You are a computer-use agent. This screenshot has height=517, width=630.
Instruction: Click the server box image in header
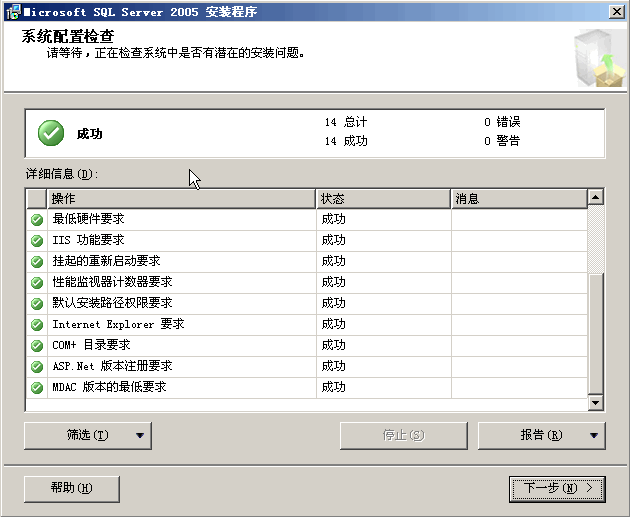tap(600, 59)
